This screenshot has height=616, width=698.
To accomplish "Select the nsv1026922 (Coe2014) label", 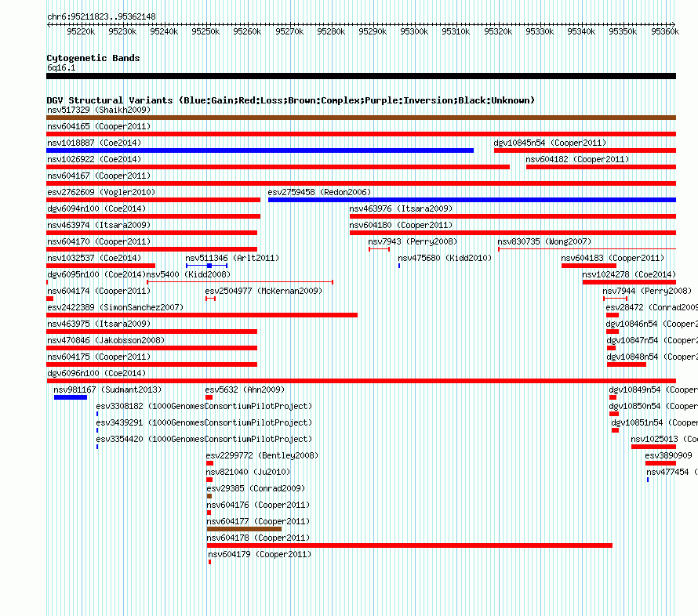I will (x=94, y=159).
